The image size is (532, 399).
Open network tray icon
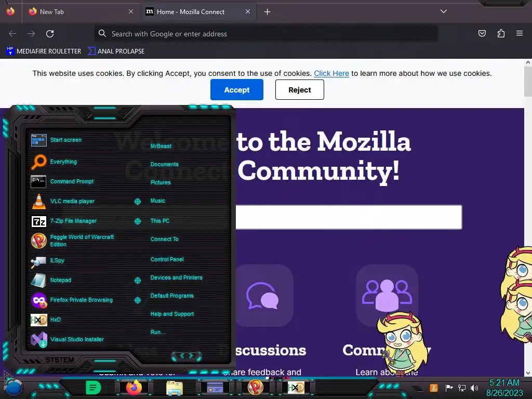coord(462,388)
